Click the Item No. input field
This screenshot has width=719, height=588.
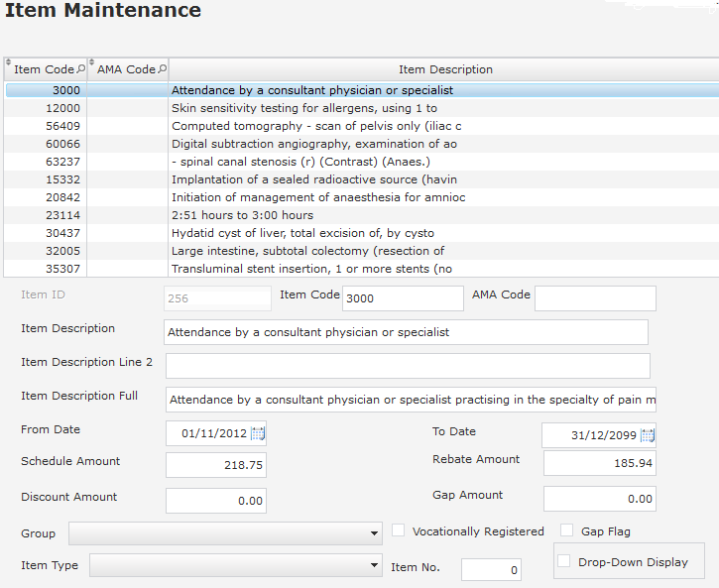click(x=491, y=570)
